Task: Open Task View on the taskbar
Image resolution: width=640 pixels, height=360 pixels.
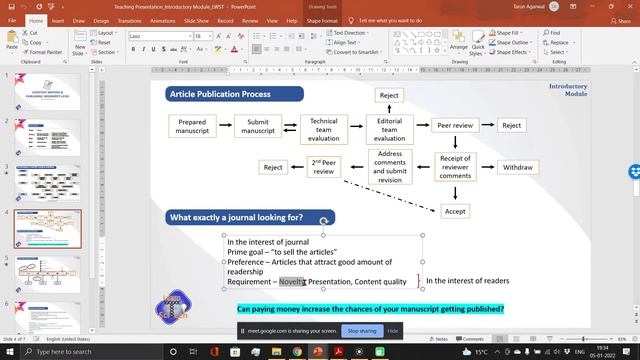Action: [193, 351]
